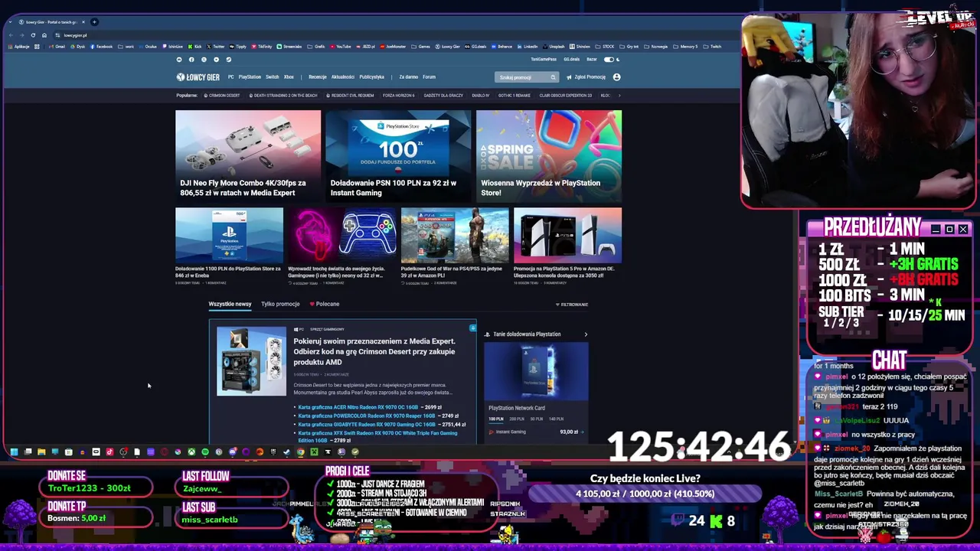Image resolution: width=980 pixels, height=551 pixels.
Task: Open the user account avatar icon
Action: coord(616,77)
